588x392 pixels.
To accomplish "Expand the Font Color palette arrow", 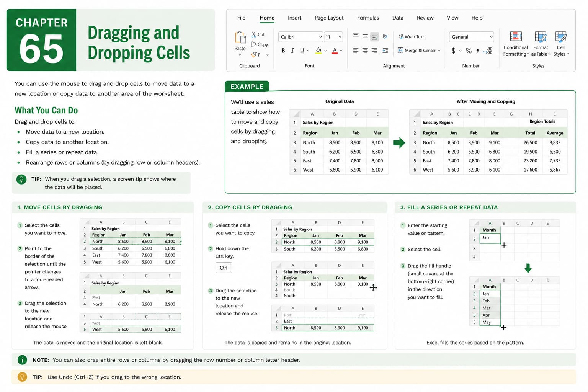I will (x=341, y=51).
